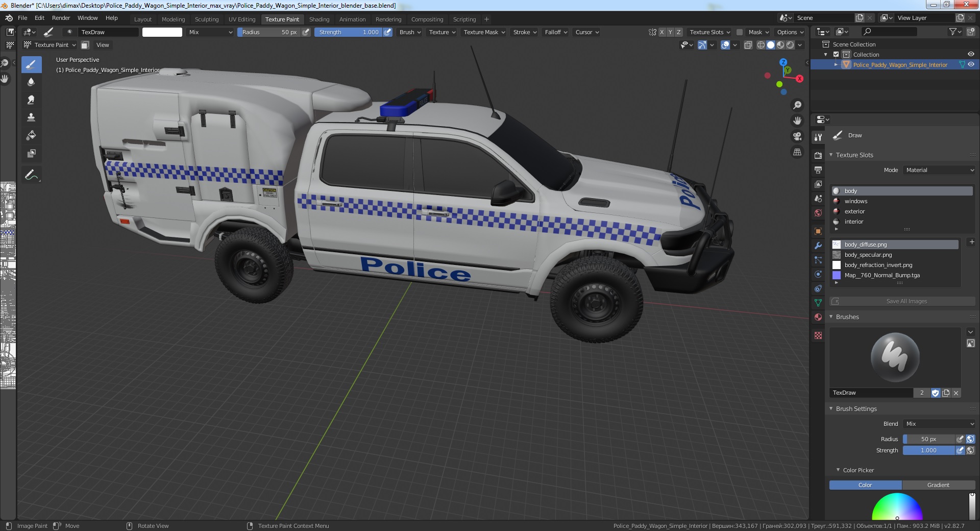Open the Render menu
Image resolution: width=980 pixels, height=531 pixels.
pos(61,18)
